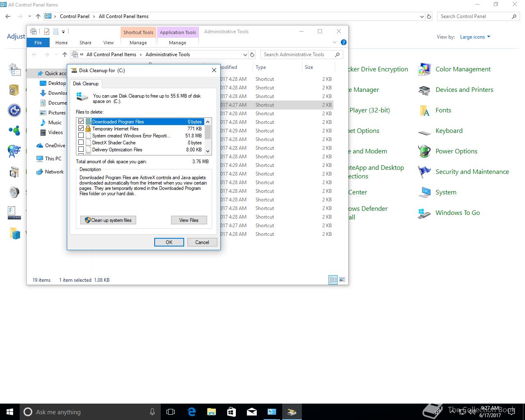Open Desktop in navigation pane

(53, 83)
